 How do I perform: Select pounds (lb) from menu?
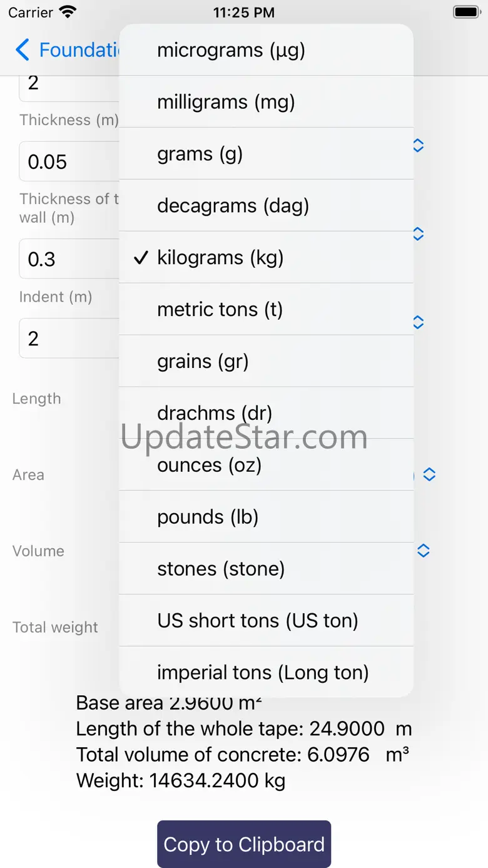[266, 517]
